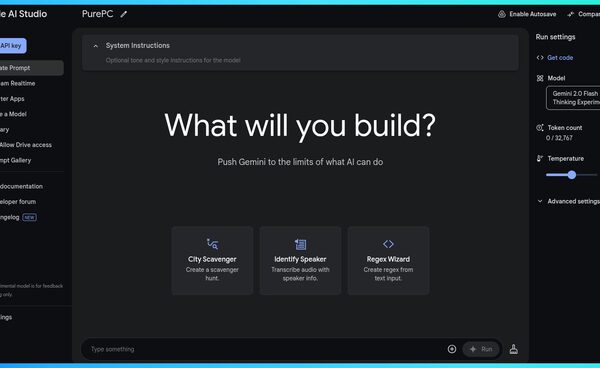
Task: Click the Token count icon
Action: pos(540,128)
